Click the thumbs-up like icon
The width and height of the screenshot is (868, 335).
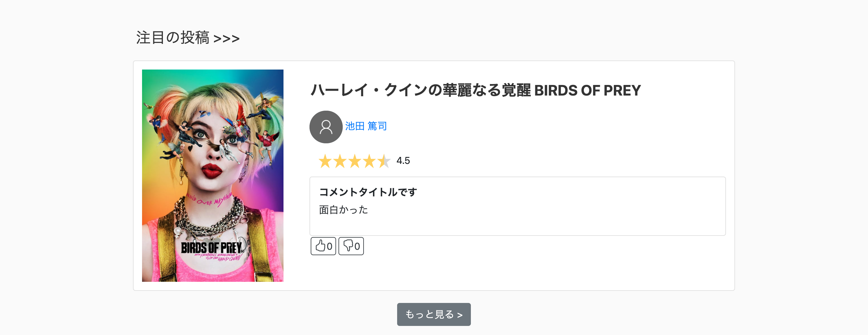coord(320,246)
